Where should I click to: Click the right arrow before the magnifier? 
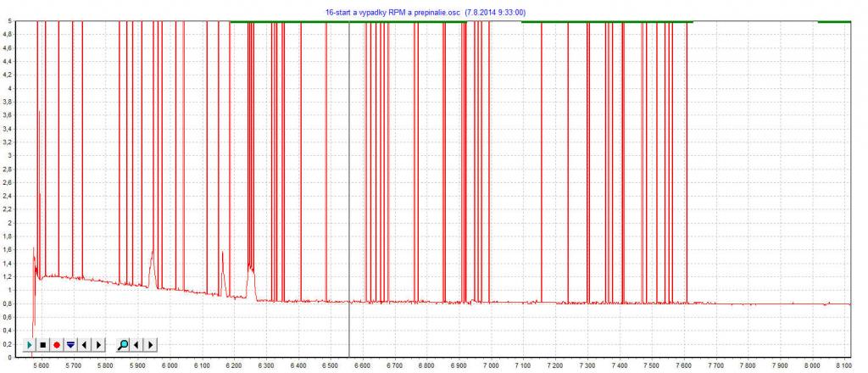[x=98, y=345]
